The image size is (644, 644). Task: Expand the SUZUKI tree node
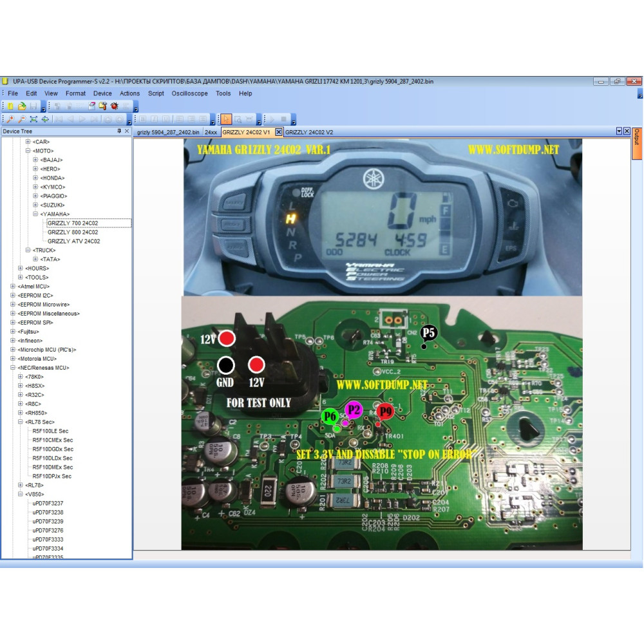coord(35,205)
